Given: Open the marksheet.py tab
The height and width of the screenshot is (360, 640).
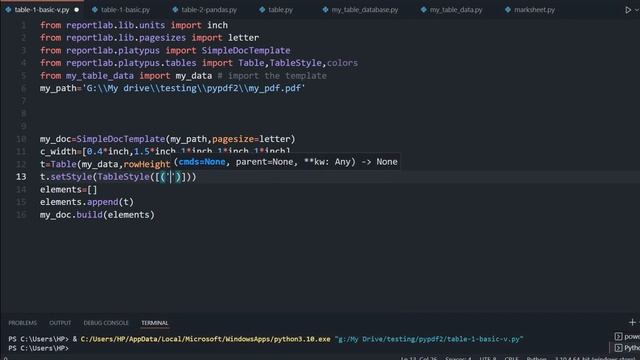Looking at the screenshot, I should pos(529,9).
